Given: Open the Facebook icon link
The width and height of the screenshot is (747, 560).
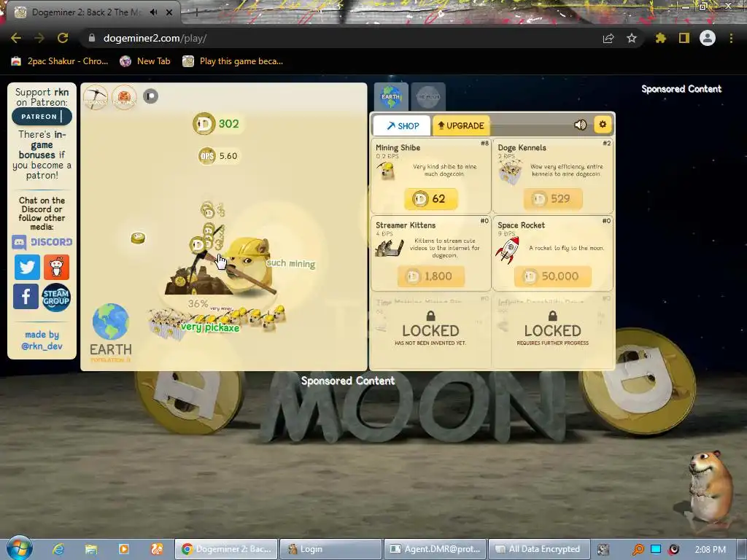Looking at the screenshot, I should pos(26,297).
